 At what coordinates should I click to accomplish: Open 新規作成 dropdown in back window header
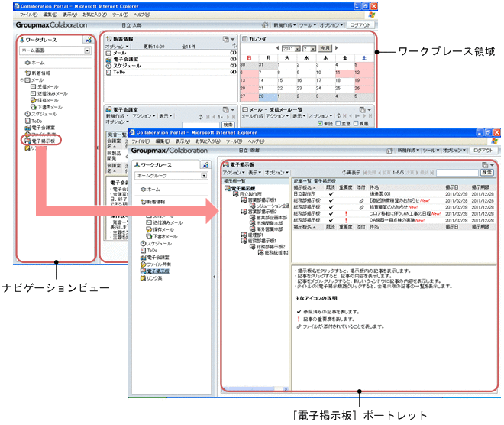coord(285,25)
